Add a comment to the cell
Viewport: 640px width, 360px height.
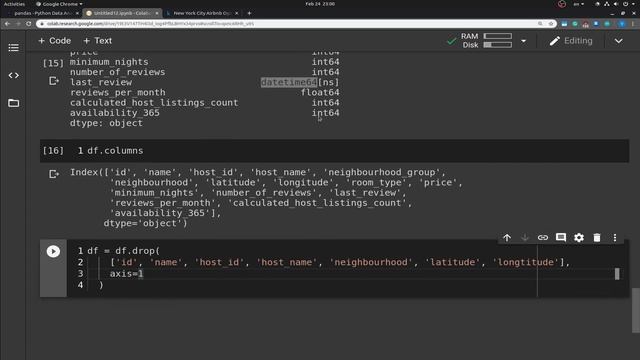tap(561, 238)
